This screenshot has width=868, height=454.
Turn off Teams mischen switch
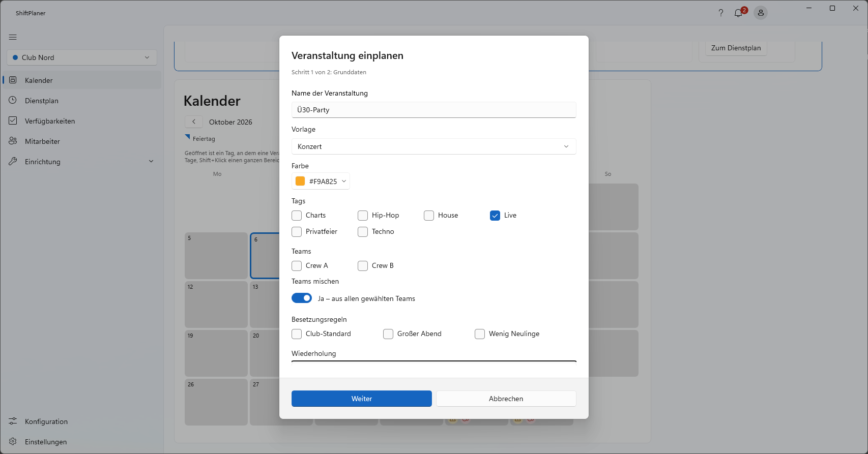(302, 298)
